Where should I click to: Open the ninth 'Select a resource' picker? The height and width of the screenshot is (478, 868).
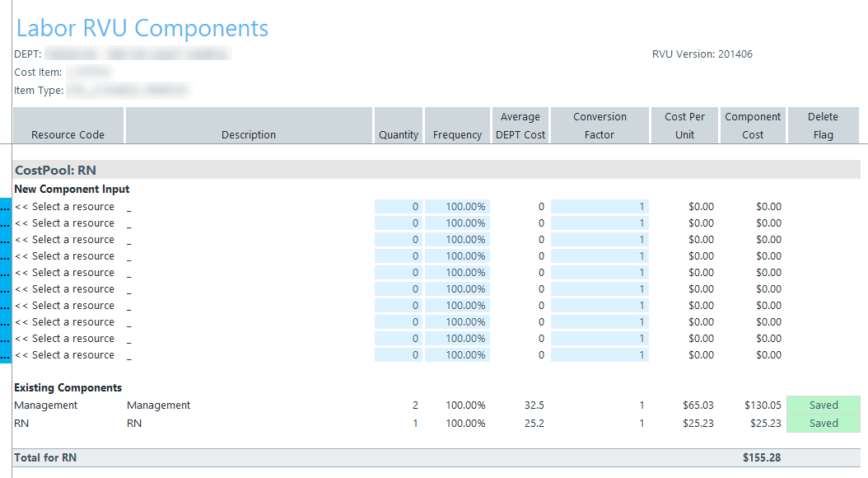click(x=65, y=339)
